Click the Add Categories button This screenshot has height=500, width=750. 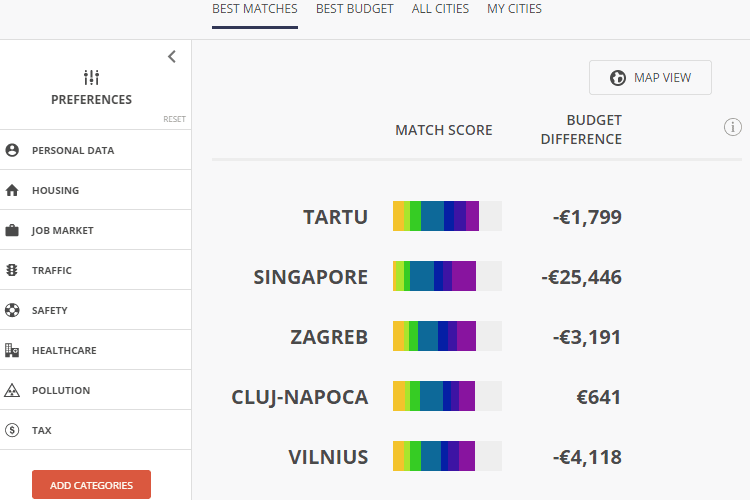(x=91, y=485)
